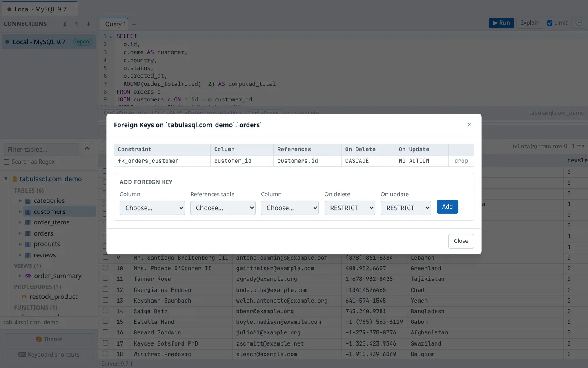
Task: Select checkbox for row 13 Keyshawn Baumbach
Action: (105, 300)
